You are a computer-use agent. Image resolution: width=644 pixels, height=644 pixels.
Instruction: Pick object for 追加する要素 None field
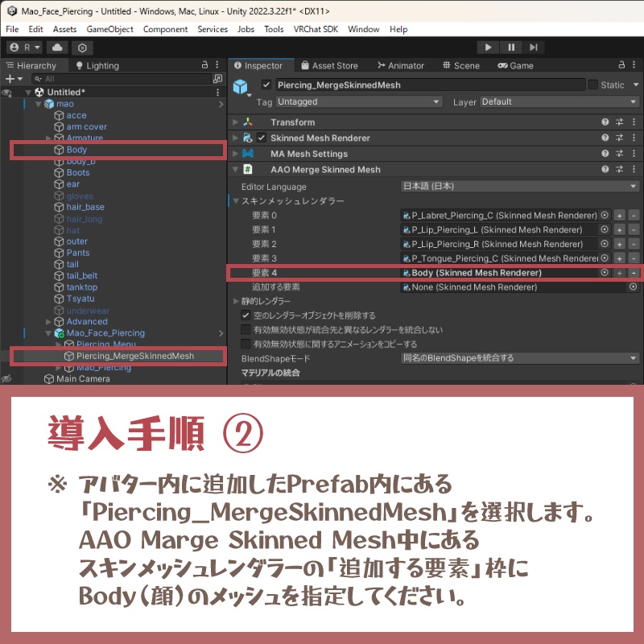coord(634,287)
